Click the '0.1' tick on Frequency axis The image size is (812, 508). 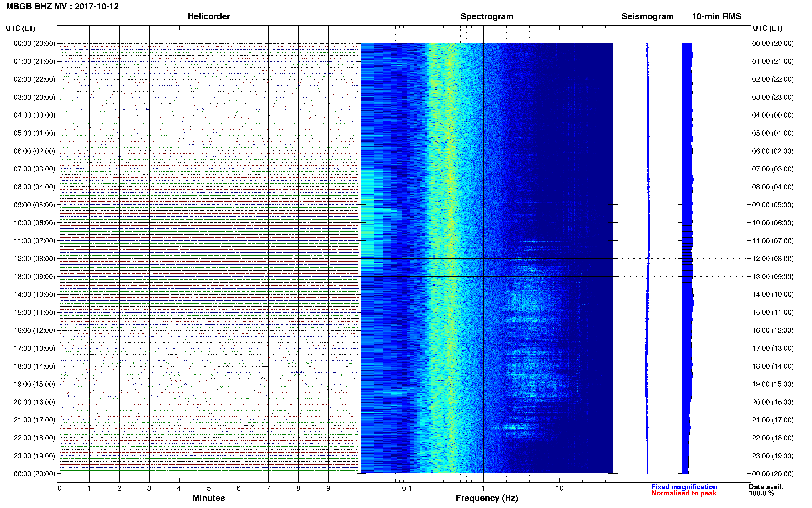[407, 488]
